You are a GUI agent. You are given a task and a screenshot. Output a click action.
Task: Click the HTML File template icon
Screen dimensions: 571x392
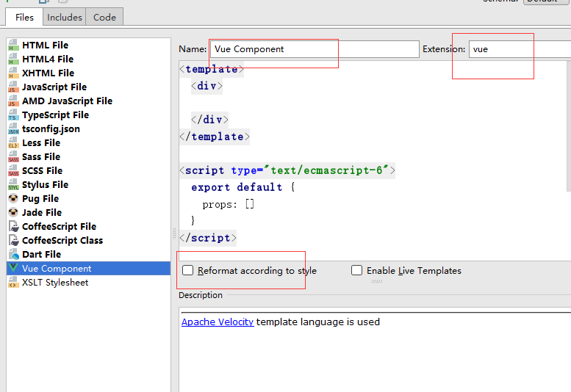click(13, 45)
